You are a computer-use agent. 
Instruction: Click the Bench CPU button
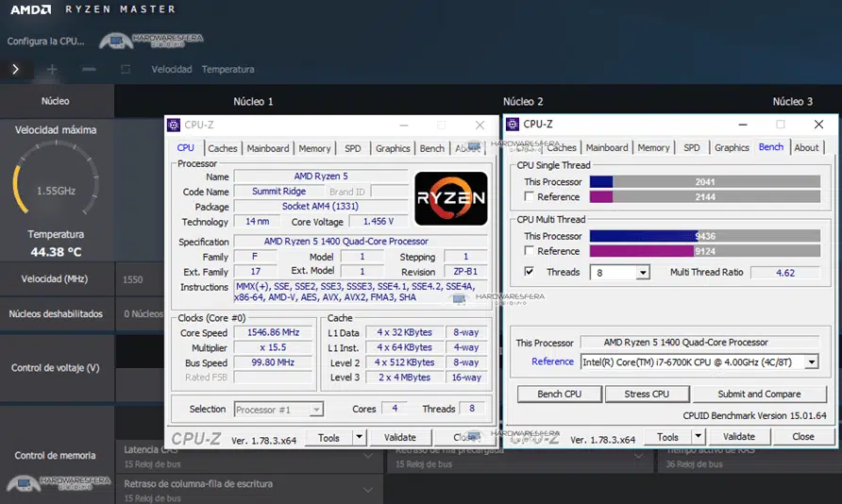pos(560,394)
